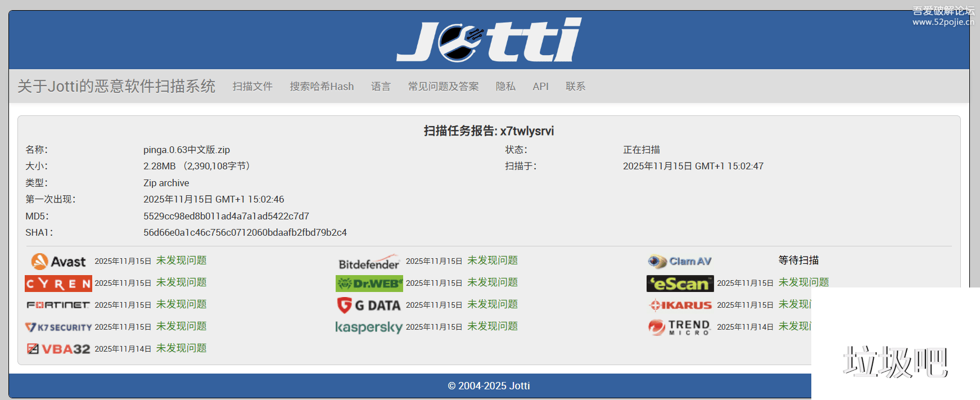980x400 pixels.
Task: Click the VBA32 scanner logo
Action: tap(58, 349)
